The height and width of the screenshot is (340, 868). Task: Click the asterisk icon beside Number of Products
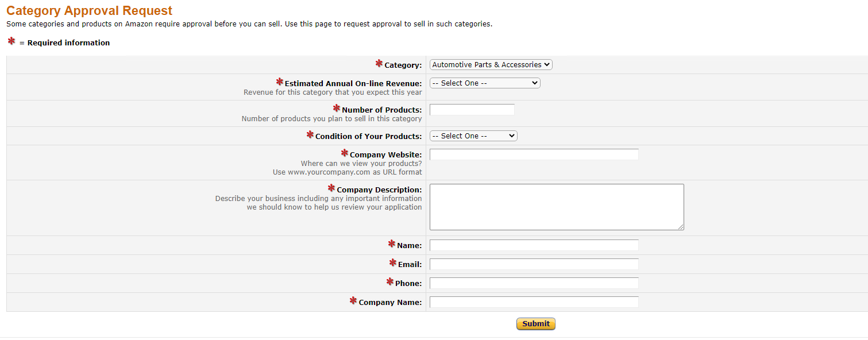[337, 108]
